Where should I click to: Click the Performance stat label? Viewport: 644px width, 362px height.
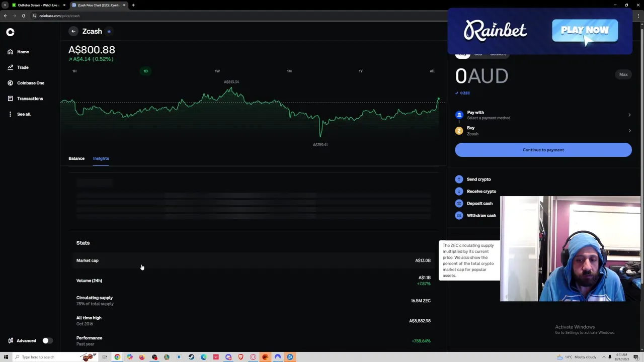89,338
